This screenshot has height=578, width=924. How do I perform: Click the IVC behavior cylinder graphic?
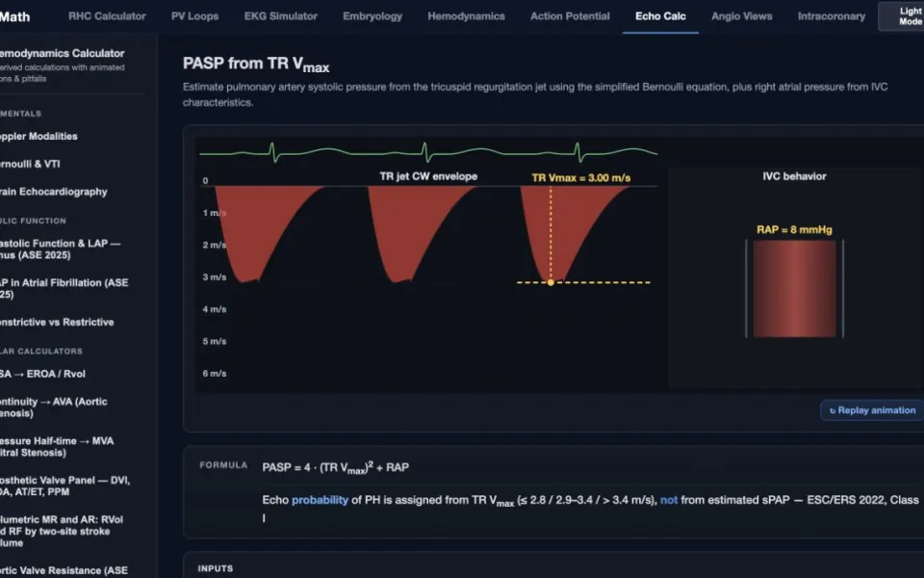(x=794, y=289)
